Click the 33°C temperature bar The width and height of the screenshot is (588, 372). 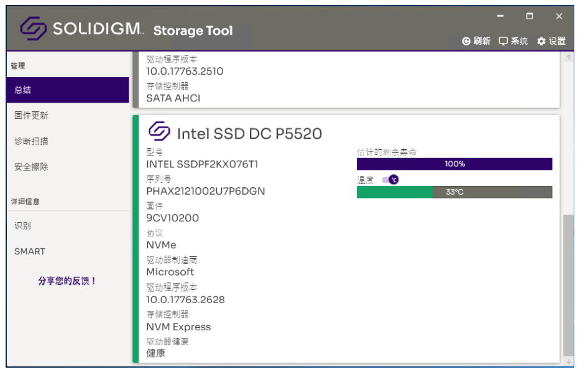tap(454, 192)
